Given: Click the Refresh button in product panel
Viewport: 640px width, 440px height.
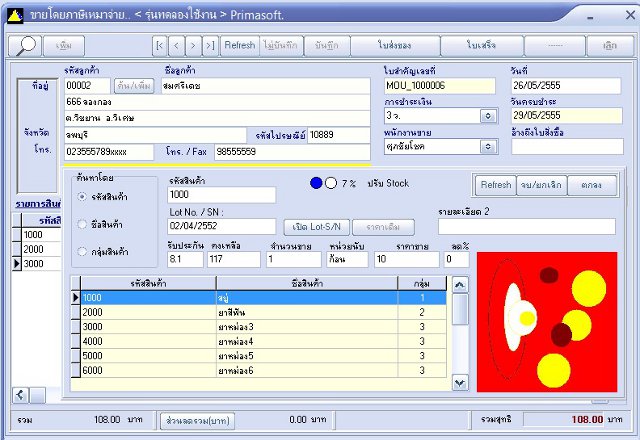Looking at the screenshot, I should tap(496, 185).
